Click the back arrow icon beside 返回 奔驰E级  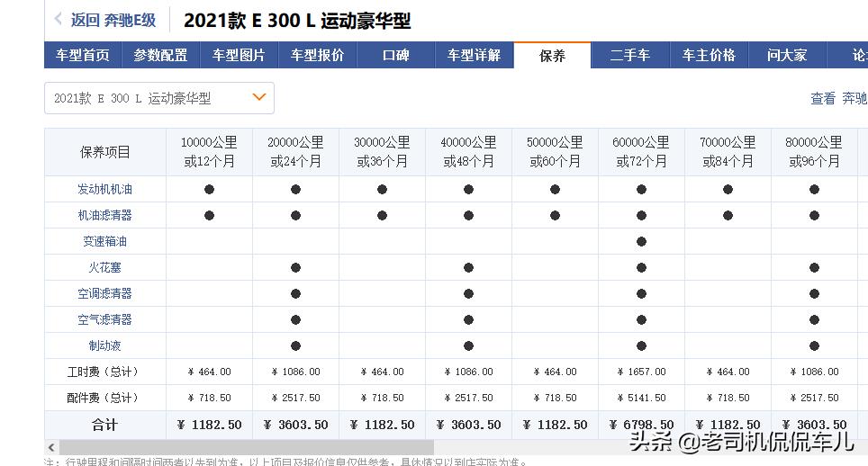pos(59,19)
